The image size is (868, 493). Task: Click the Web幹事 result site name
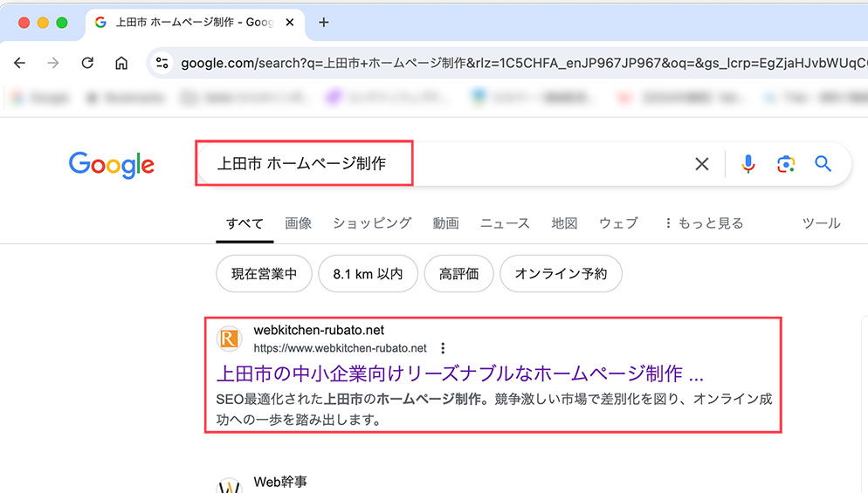point(280,482)
